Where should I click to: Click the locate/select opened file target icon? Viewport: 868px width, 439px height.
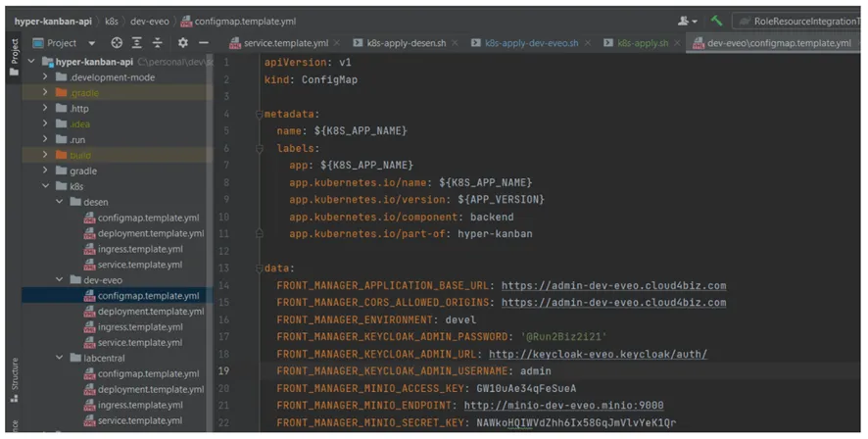117,43
